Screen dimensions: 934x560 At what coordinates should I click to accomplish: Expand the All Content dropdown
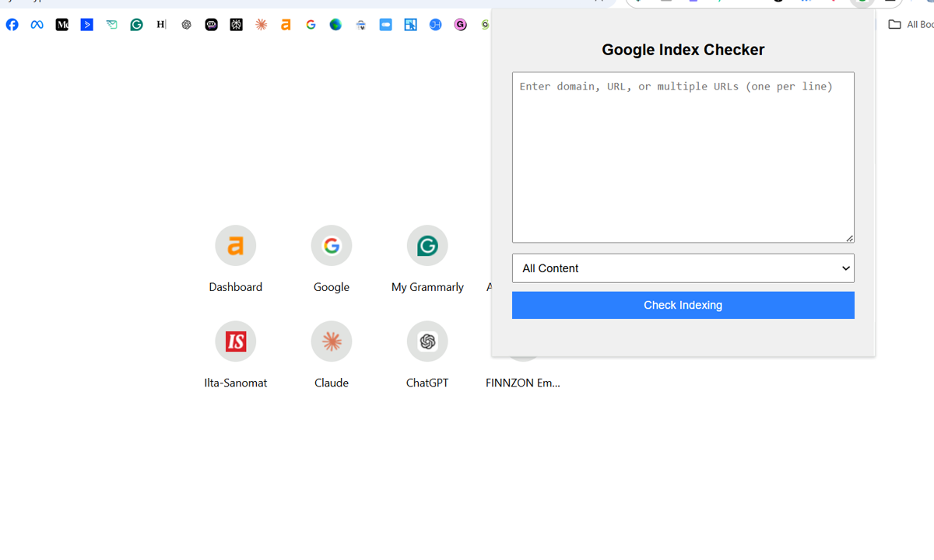point(683,268)
